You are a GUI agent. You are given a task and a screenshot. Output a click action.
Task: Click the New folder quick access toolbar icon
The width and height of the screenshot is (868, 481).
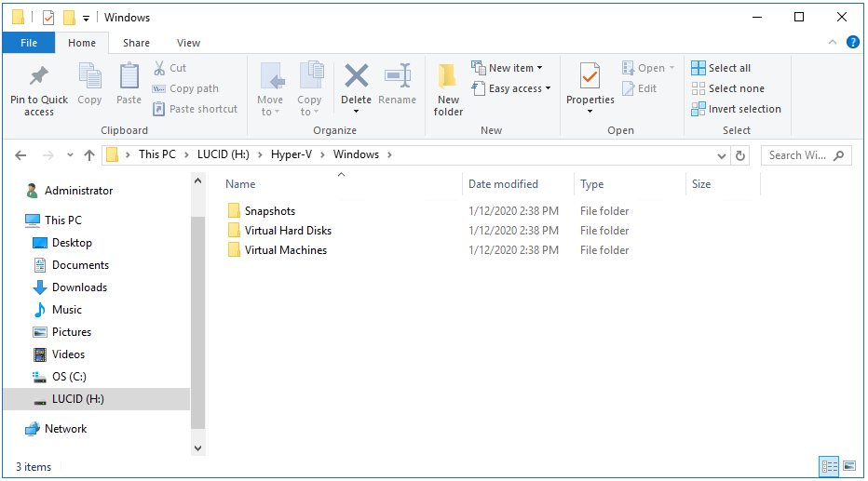pyautogui.click(x=69, y=18)
